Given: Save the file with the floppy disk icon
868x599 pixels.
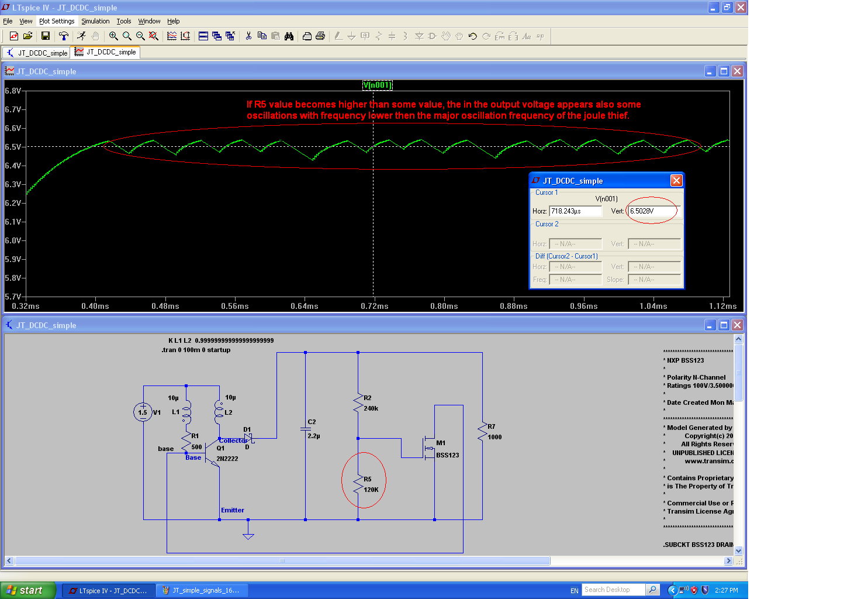Looking at the screenshot, I should tap(45, 36).
